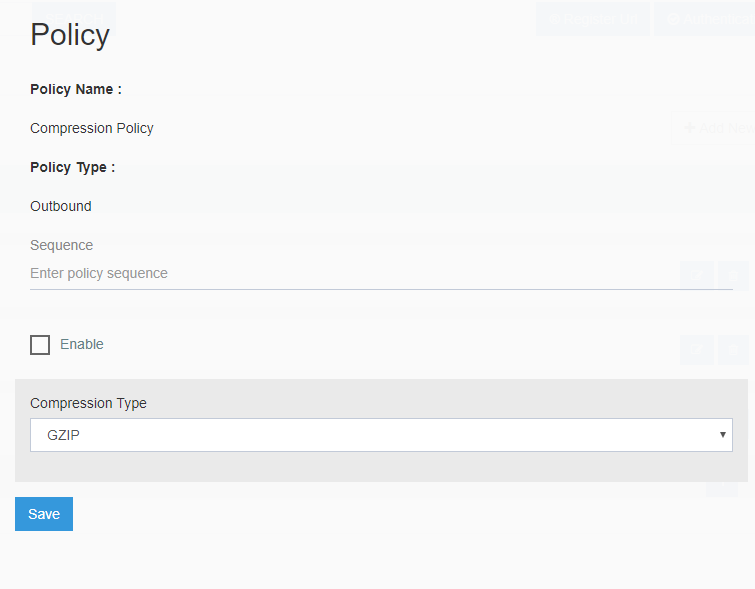The height and width of the screenshot is (589, 755).
Task: Click the checkmark icon in Authentication
Action: (x=673, y=19)
